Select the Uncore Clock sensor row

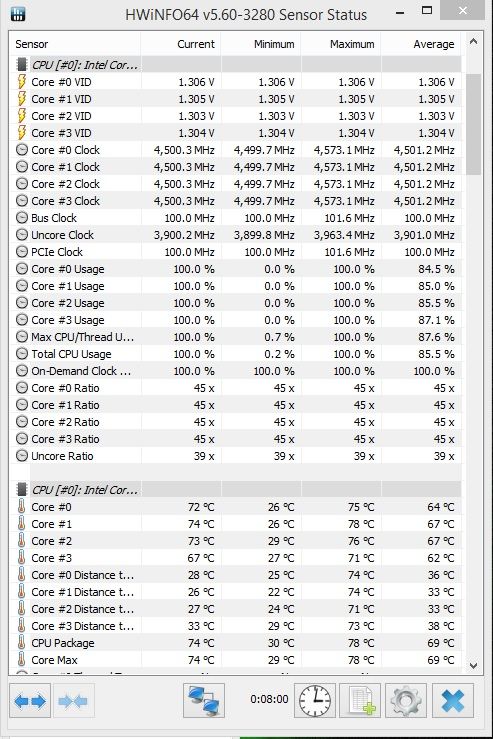coord(236,235)
